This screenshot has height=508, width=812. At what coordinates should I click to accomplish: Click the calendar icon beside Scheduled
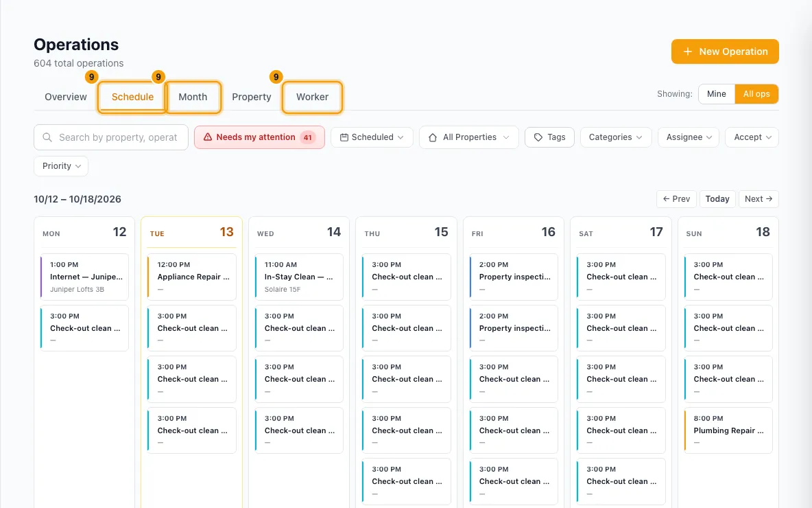coord(344,137)
